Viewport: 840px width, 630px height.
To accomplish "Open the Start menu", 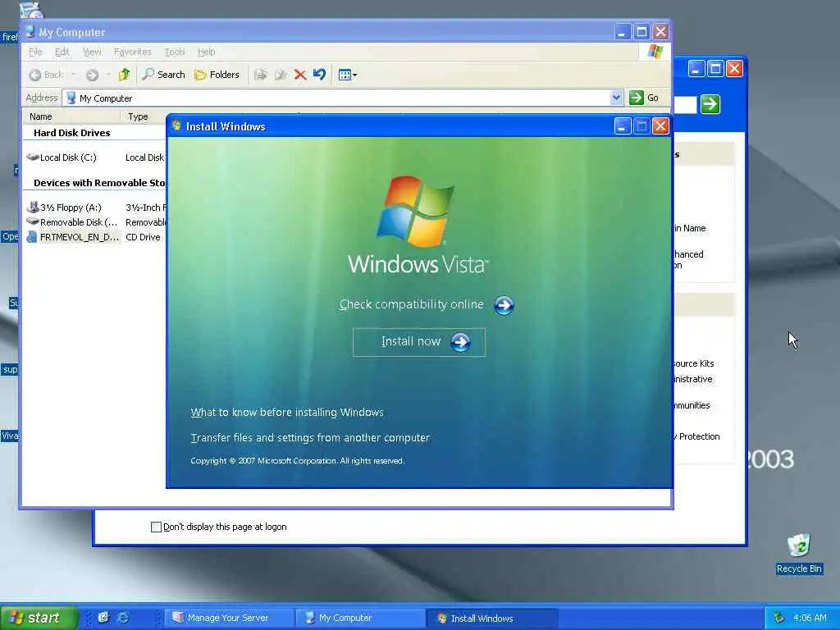I will 39,618.
